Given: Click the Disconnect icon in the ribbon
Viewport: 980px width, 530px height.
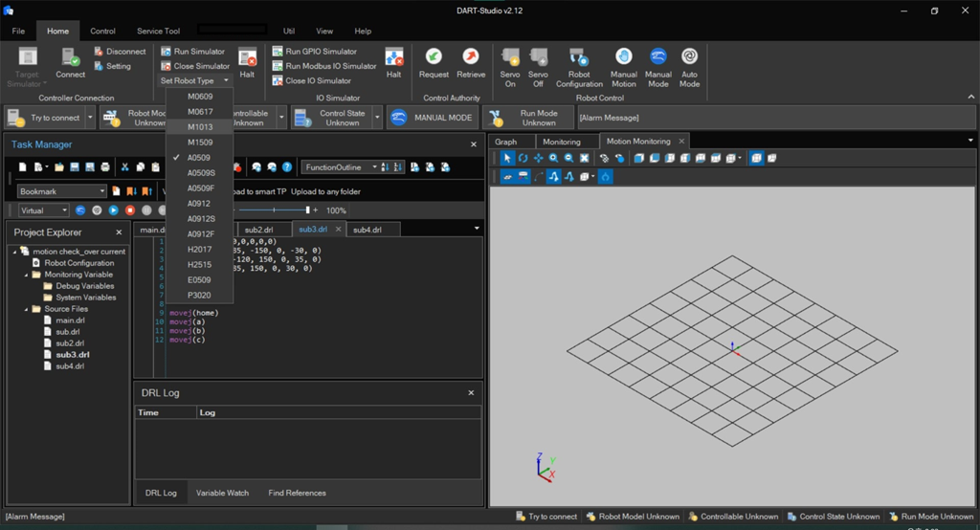Looking at the screenshot, I should 99,52.
